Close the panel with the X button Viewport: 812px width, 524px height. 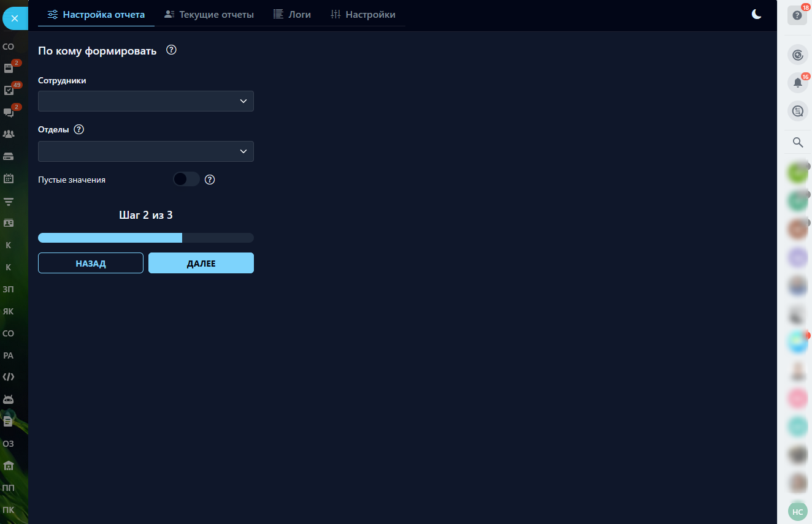[15, 18]
